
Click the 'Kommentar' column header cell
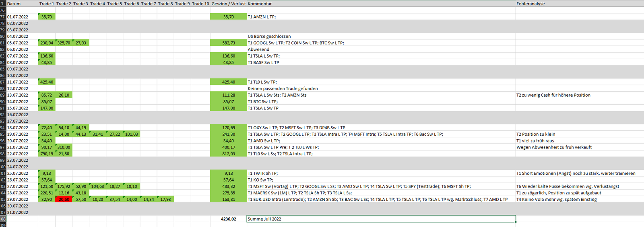pyautogui.click(x=381, y=4)
